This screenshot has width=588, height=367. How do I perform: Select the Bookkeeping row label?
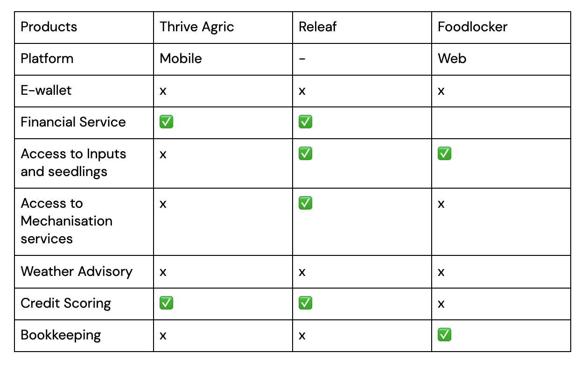click(61, 335)
